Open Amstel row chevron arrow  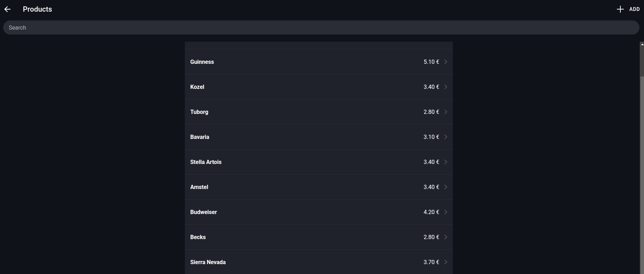446,187
